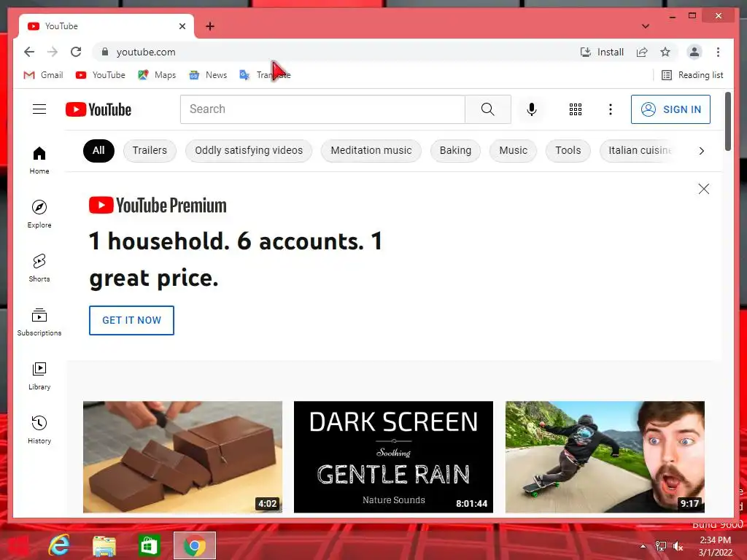Open the Dark Screen Gentle Rain video
Screen dimensions: 747x560
393,457
